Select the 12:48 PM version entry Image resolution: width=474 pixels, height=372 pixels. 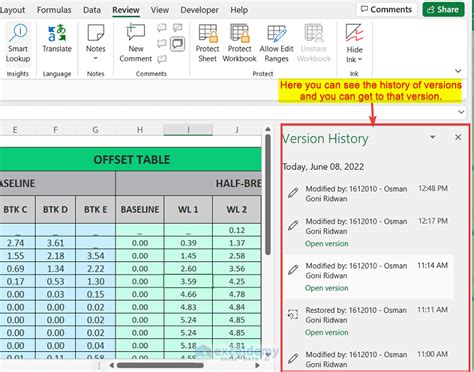click(x=368, y=194)
